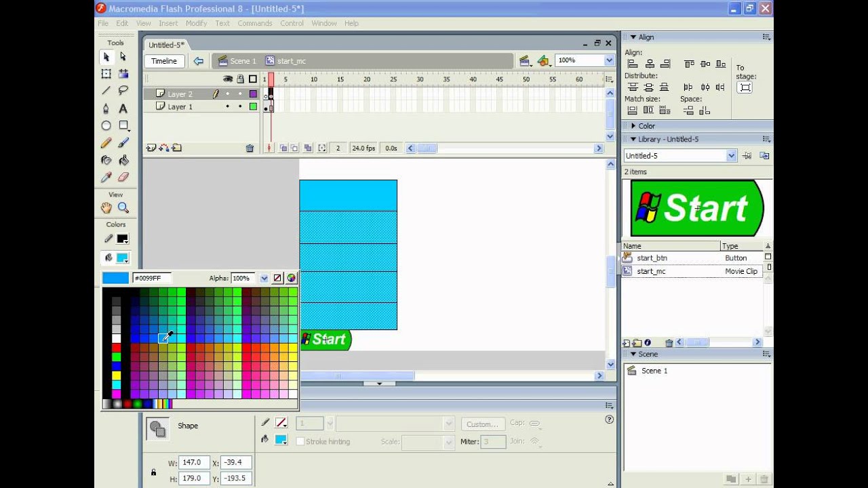The width and height of the screenshot is (868, 488).
Task: Select the Pencil tool
Action: [x=106, y=143]
